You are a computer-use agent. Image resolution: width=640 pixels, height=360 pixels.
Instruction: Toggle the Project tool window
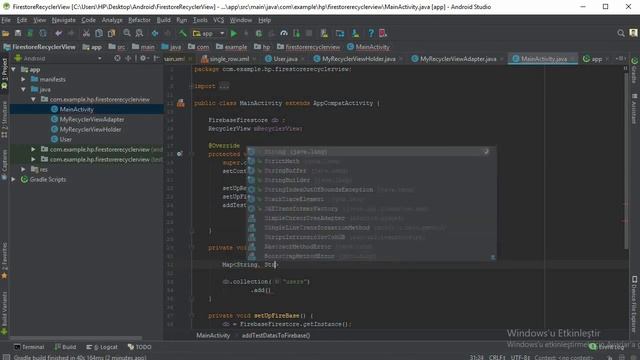pyautogui.click(x=4, y=73)
